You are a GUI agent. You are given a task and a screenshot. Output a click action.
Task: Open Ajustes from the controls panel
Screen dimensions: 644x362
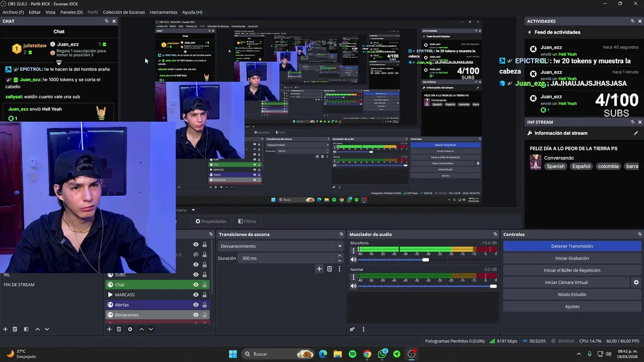tap(572, 307)
